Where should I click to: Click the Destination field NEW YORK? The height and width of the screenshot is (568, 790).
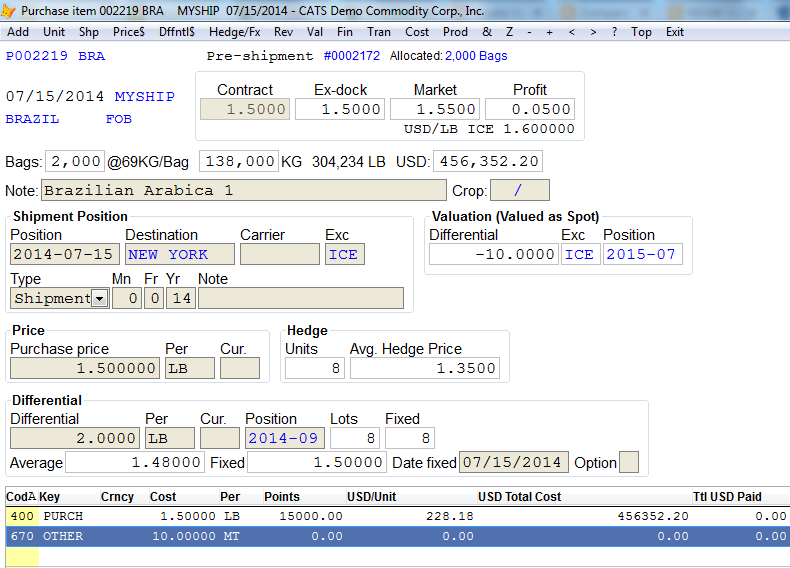180,254
